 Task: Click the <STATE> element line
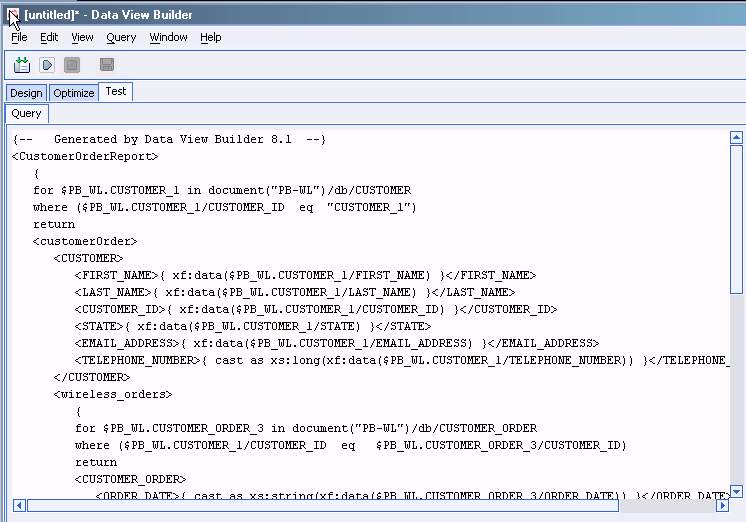pos(253,326)
